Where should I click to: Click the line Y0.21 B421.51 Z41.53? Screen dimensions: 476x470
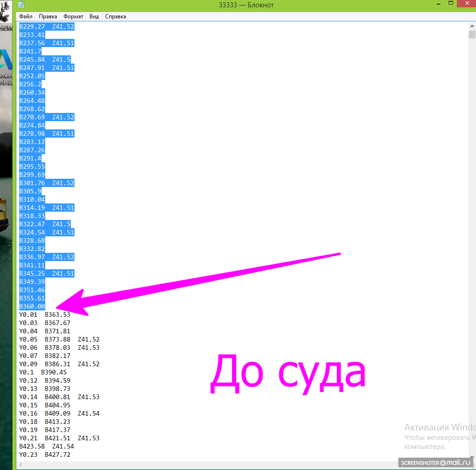tap(59, 438)
